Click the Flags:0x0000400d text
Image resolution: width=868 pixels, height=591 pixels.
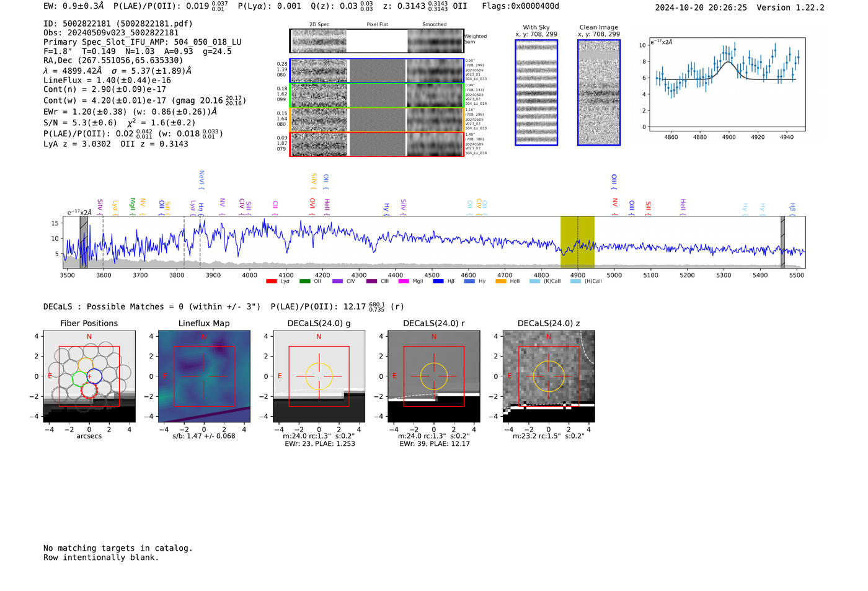(x=521, y=6)
